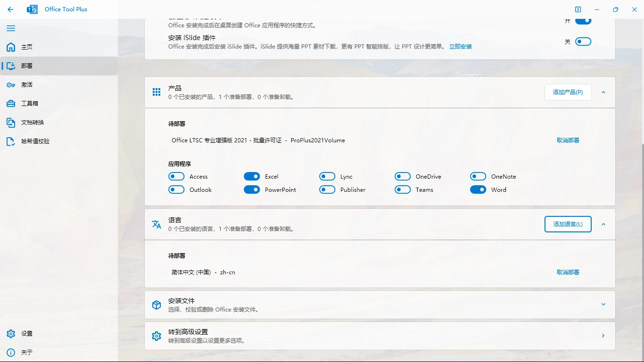This screenshot has height=362, width=644.
Task: Click the home icon beside 主页
Action: pyautogui.click(x=11, y=47)
